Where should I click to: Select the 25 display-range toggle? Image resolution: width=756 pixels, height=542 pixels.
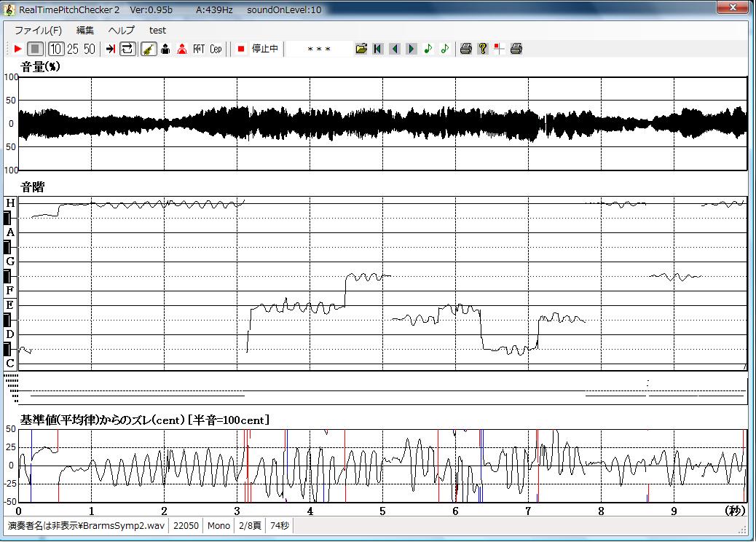(x=73, y=49)
